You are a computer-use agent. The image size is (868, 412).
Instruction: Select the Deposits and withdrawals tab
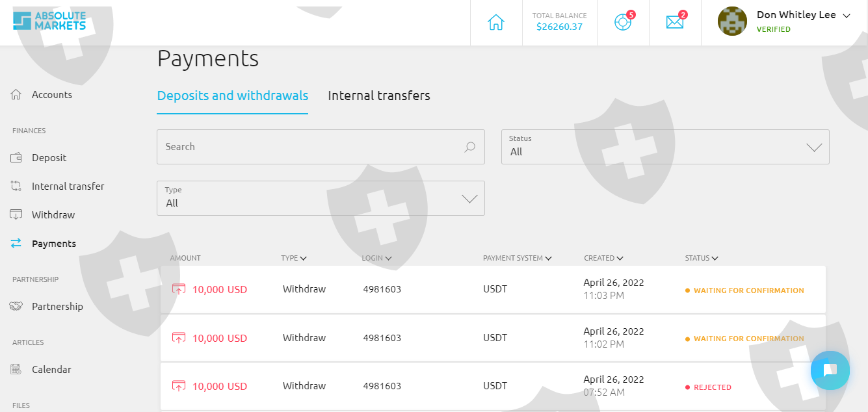tap(232, 96)
